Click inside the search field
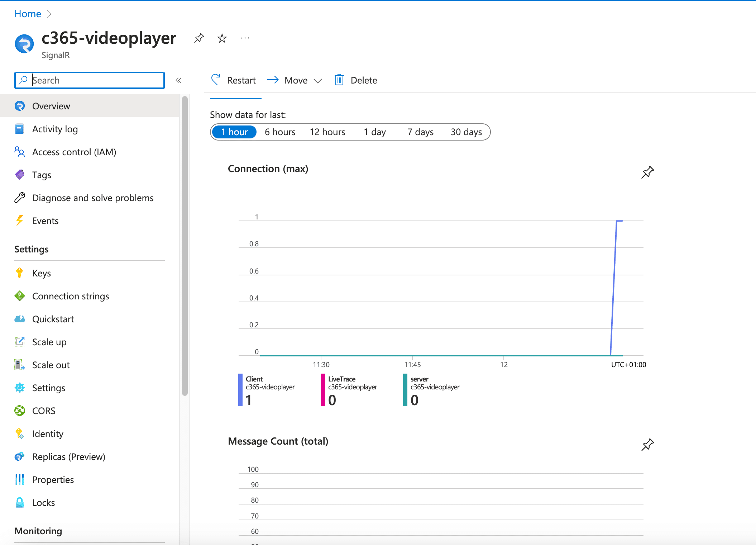756x545 pixels. coord(90,80)
